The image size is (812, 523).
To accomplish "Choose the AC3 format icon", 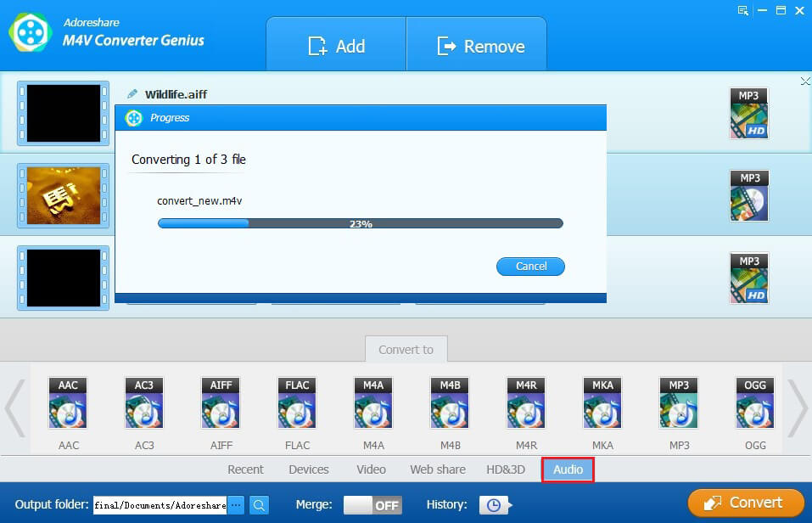I will pos(144,402).
